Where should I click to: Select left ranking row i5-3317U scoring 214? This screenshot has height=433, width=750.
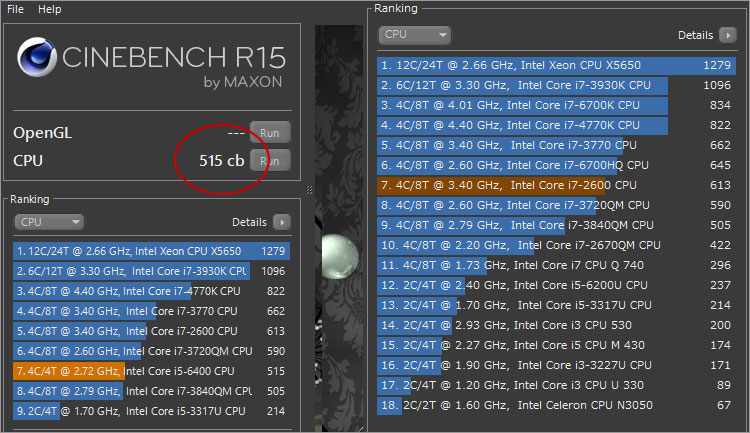(151, 411)
